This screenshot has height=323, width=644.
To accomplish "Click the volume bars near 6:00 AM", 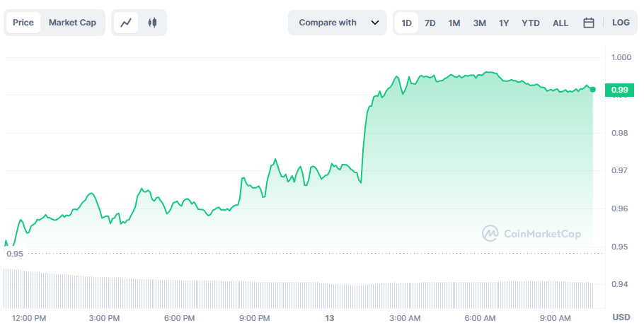I will (x=480, y=295).
